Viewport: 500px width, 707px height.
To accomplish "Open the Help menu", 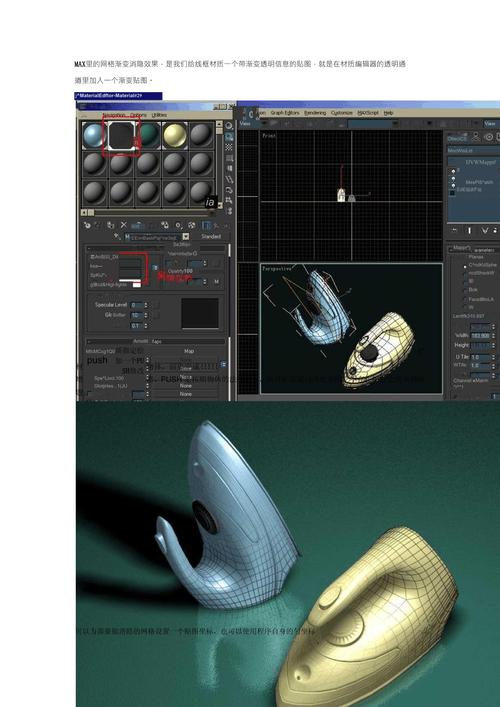I will pyautogui.click(x=388, y=113).
